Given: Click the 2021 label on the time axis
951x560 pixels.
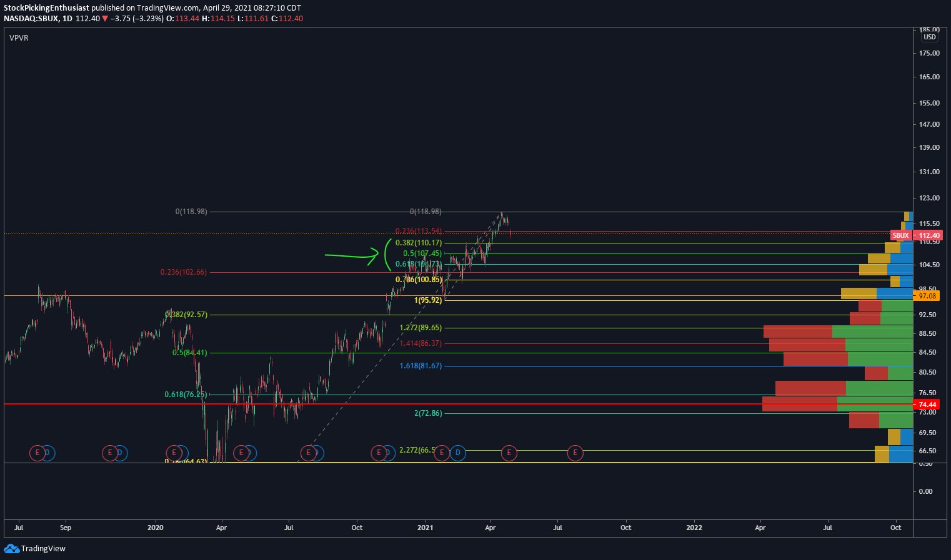Looking at the screenshot, I should click(426, 528).
